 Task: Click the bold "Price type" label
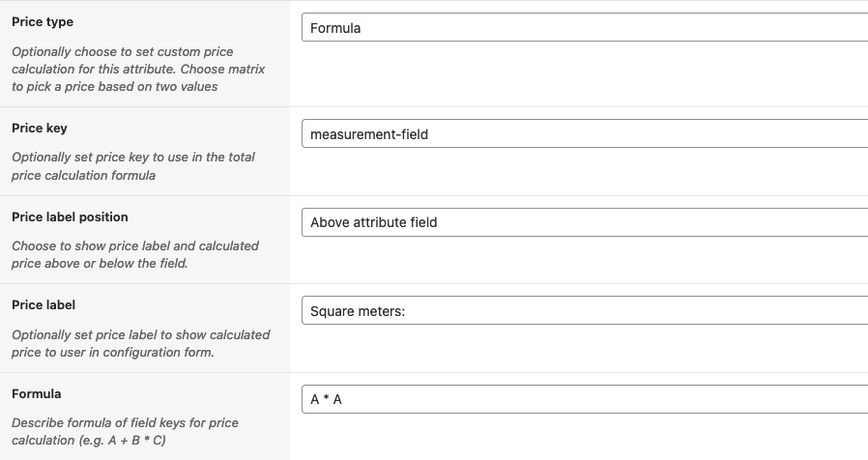43,21
